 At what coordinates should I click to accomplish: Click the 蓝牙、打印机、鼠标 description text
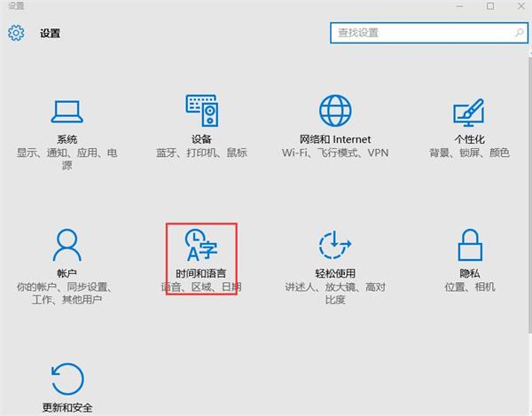click(x=201, y=153)
